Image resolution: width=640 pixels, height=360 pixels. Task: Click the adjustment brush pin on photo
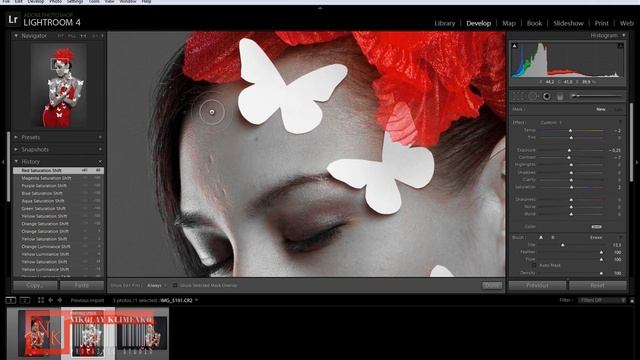pyautogui.click(x=212, y=112)
